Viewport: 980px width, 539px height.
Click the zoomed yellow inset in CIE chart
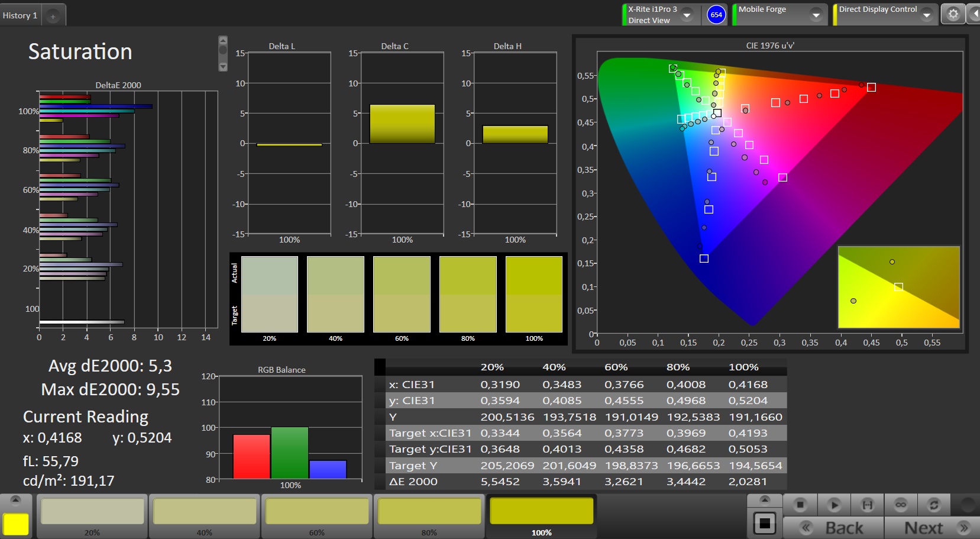click(x=898, y=287)
